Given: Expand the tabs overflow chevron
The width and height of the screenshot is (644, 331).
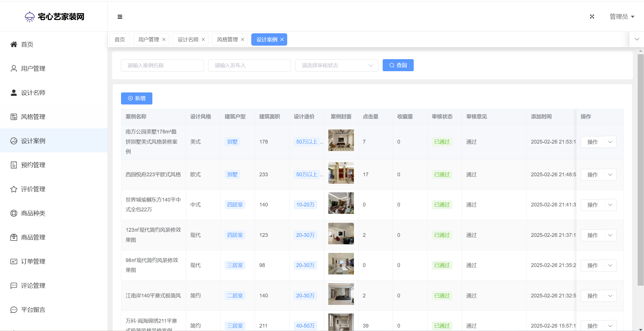Looking at the screenshot, I should (637, 39).
